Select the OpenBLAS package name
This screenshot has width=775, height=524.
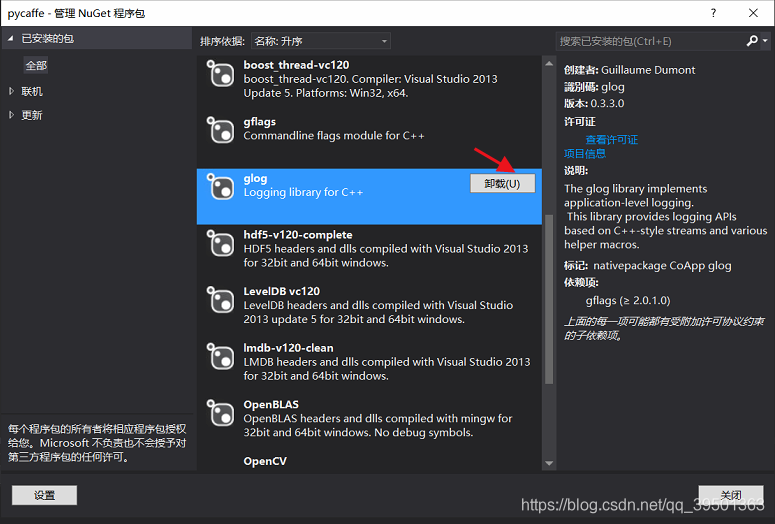(271, 404)
